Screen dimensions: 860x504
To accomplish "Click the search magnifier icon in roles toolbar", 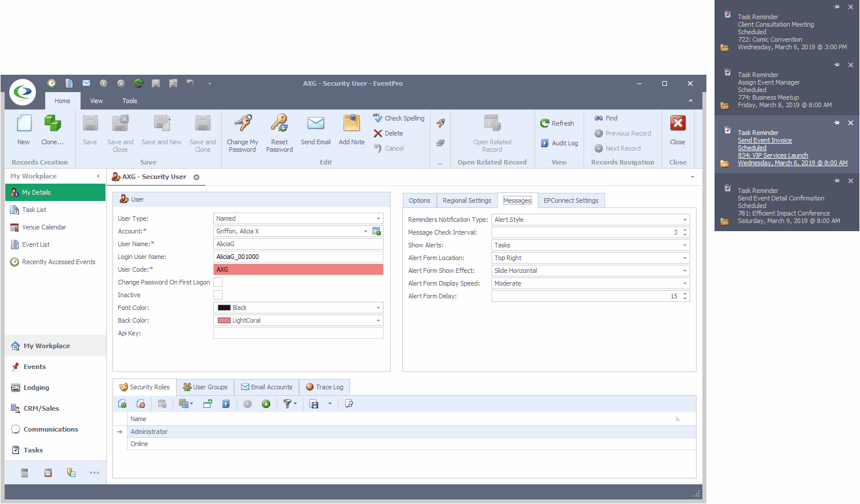I will pyautogui.click(x=349, y=404).
